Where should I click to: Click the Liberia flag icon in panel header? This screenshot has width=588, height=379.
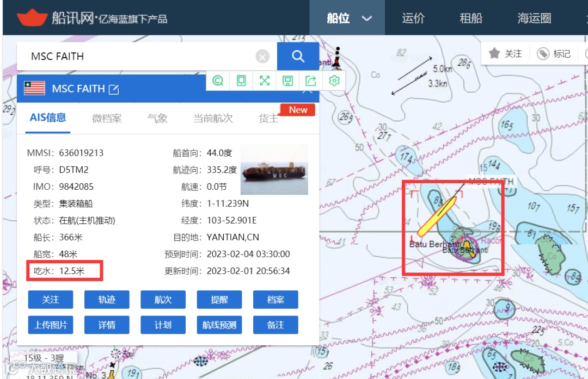34,89
